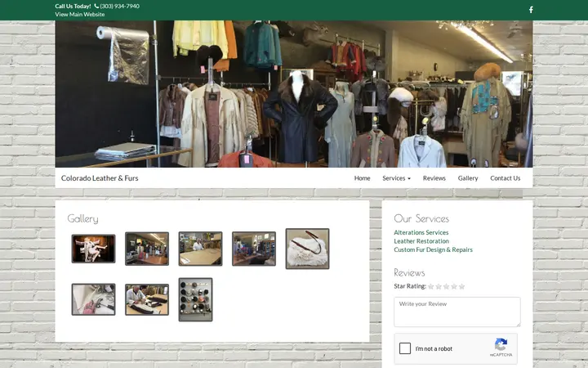588x368 pixels.
Task: Open the man at cutting table thumbnail
Action: [200, 249]
